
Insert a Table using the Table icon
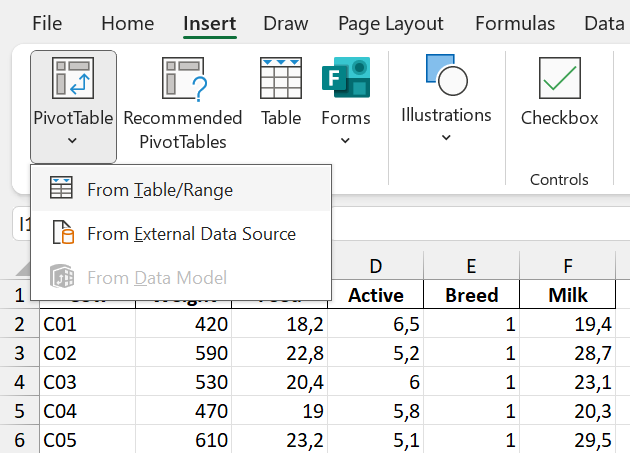[x=281, y=79]
